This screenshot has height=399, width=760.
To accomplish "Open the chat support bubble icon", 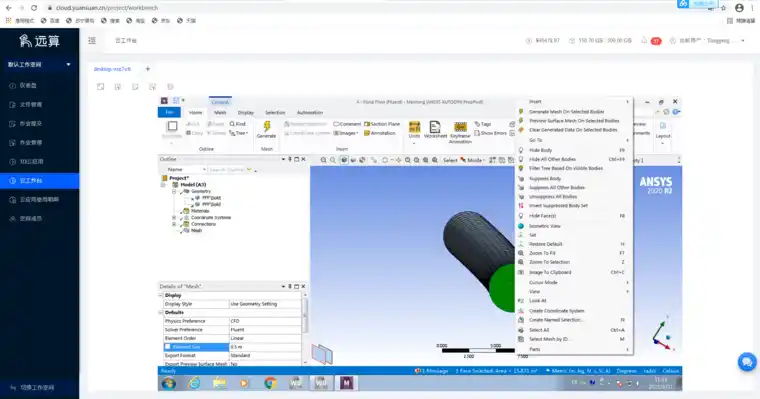I will [x=747, y=362].
